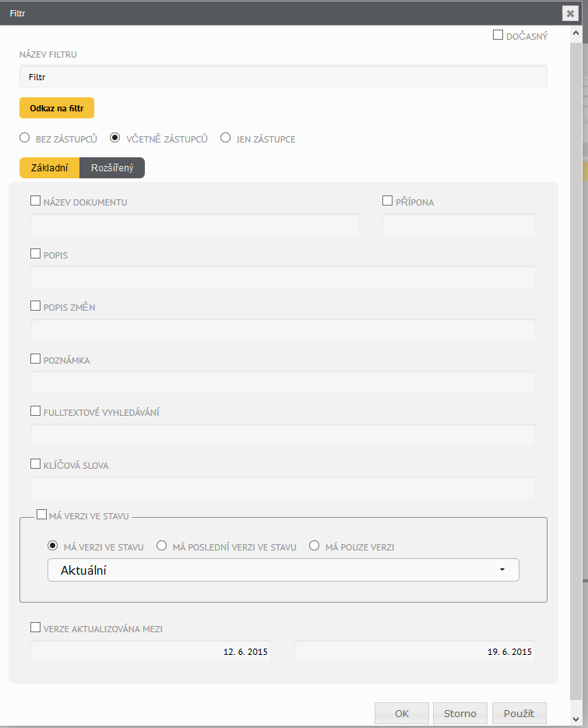The image size is (588, 728).
Task: Open the Aktuální state dropdown
Action: click(x=283, y=570)
